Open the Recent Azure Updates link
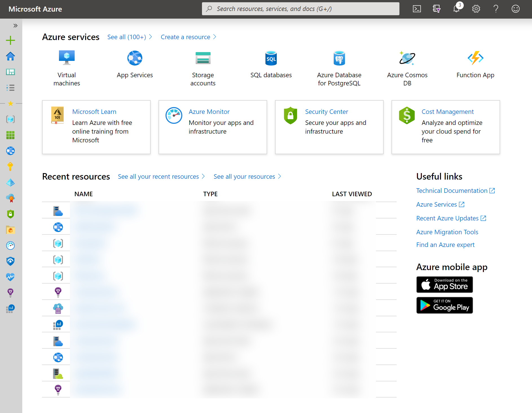Viewport: 532px width, 413px height. [x=451, y=218]
